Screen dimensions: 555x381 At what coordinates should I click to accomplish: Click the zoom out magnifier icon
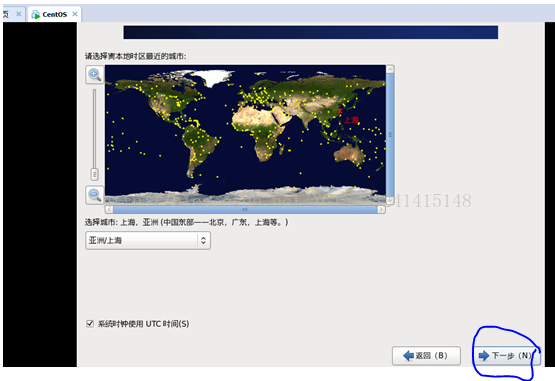95,194
